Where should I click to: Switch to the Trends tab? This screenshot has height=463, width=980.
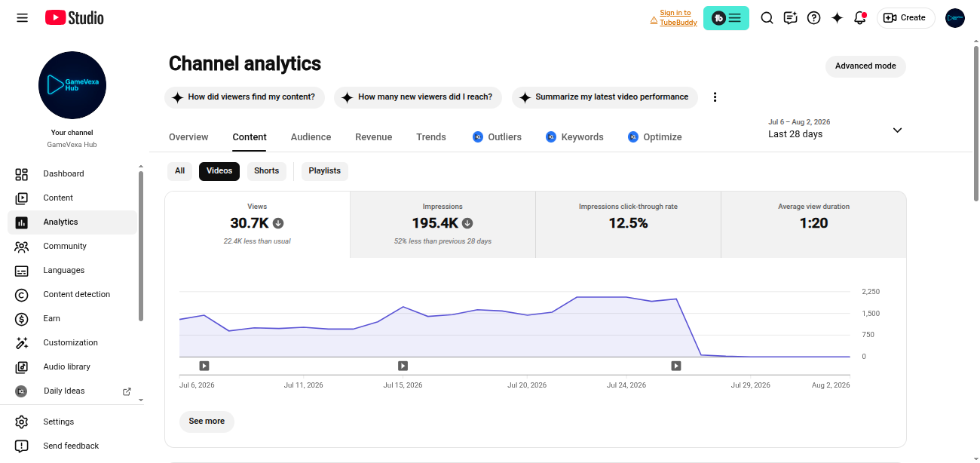[x=431, y=137]
